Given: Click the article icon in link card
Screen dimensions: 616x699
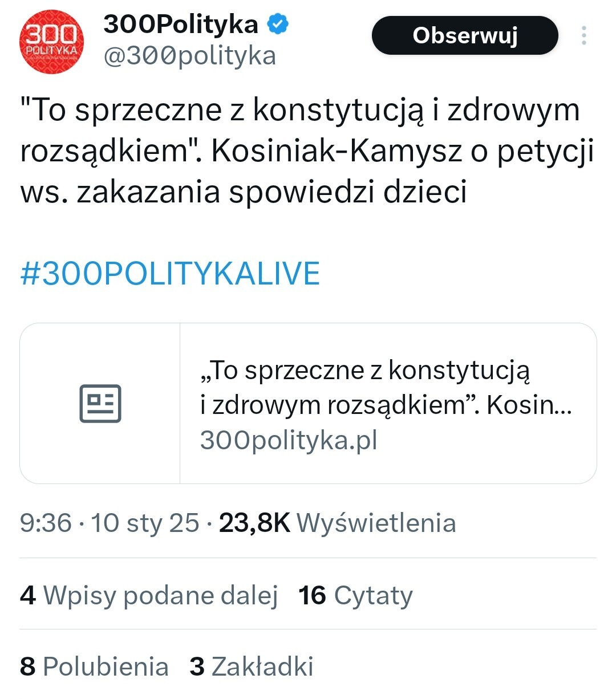Looking at the screenshot, I should click(100, 403).
